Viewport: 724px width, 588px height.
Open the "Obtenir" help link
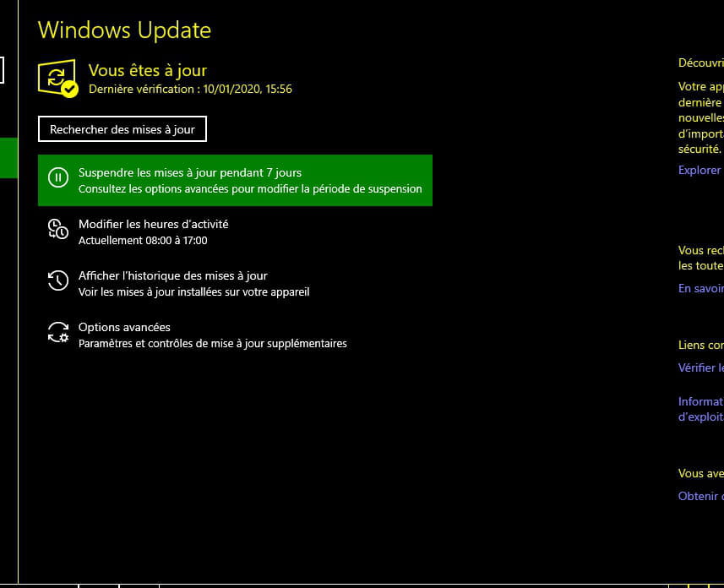tap(700, 496)
